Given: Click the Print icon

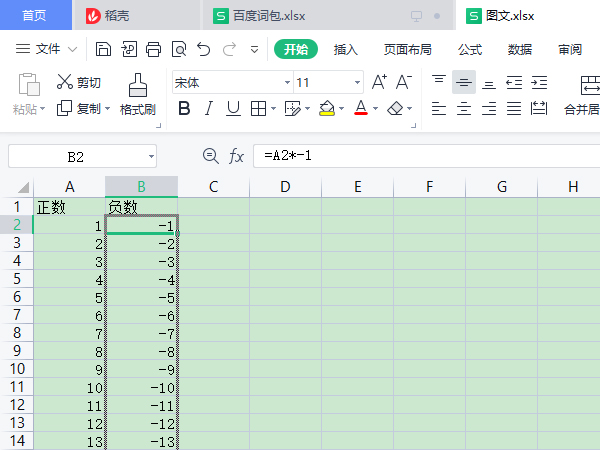Looking at the screenshot, I should [153, 49].
